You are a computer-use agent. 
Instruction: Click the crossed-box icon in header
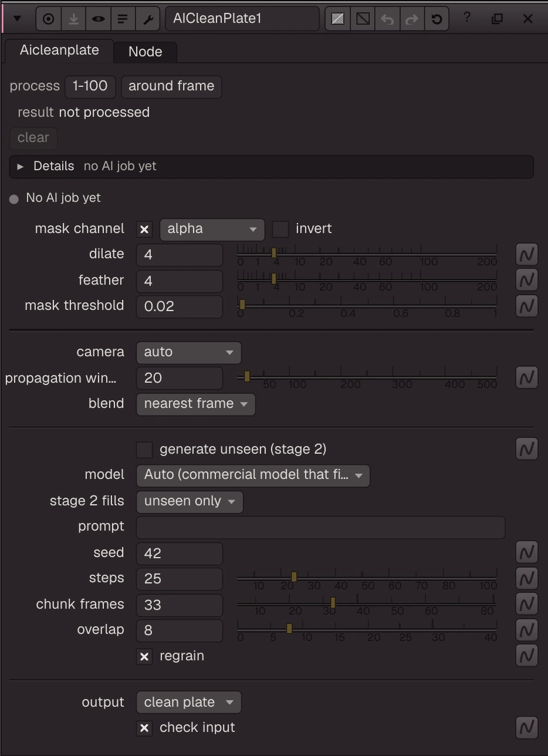tap(337, 19)
